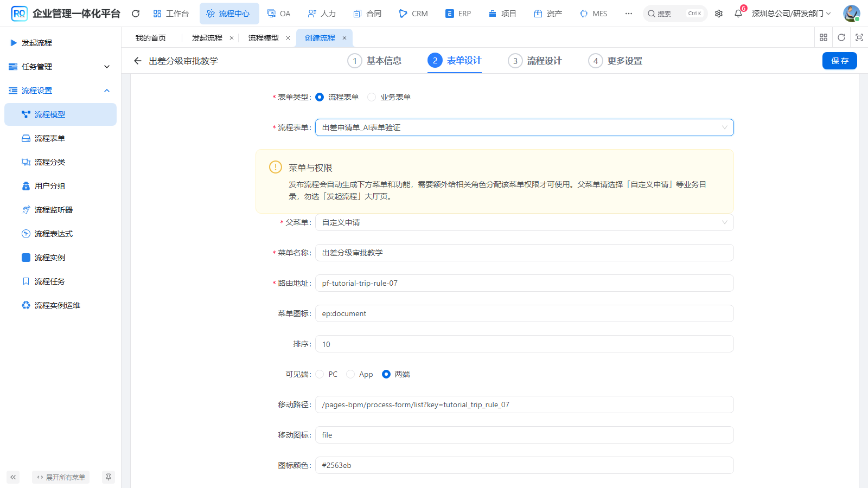Open 流程分类 in the sidebar
The width and height of the screenshot is (868, 488).
point(60,162)
